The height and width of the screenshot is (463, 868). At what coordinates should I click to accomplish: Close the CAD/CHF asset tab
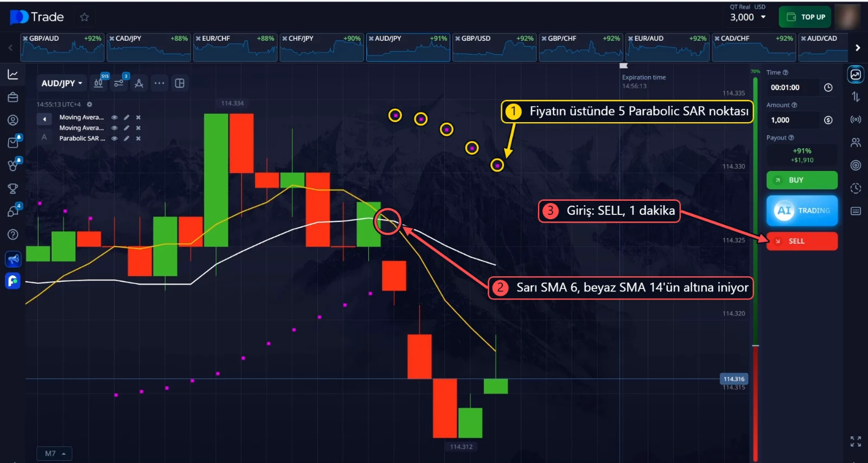click(717, 39)
